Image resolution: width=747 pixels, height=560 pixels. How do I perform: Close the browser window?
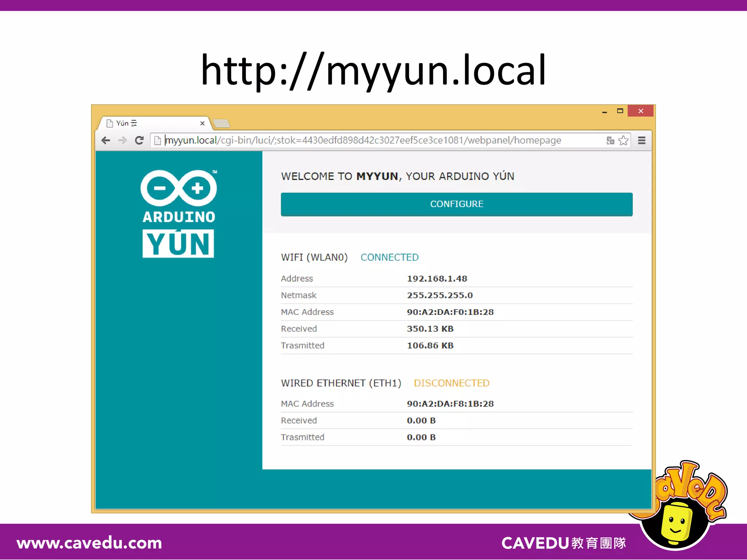(x=640, y=111)
